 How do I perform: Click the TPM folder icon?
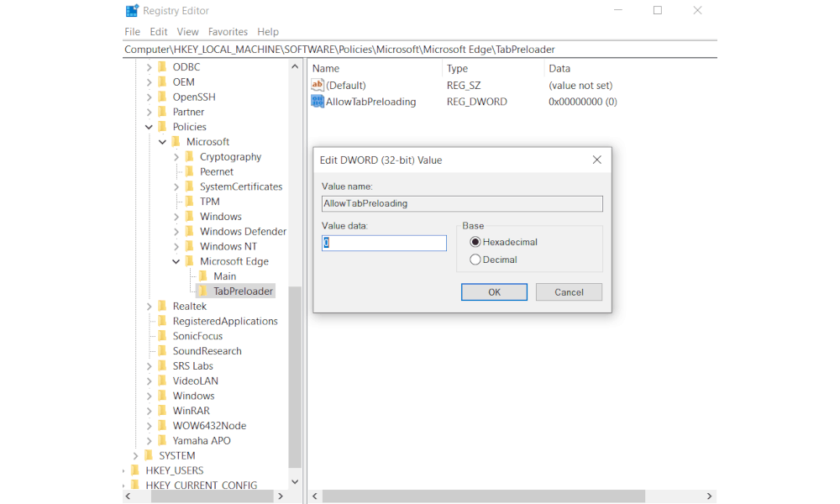pos(189,202)
